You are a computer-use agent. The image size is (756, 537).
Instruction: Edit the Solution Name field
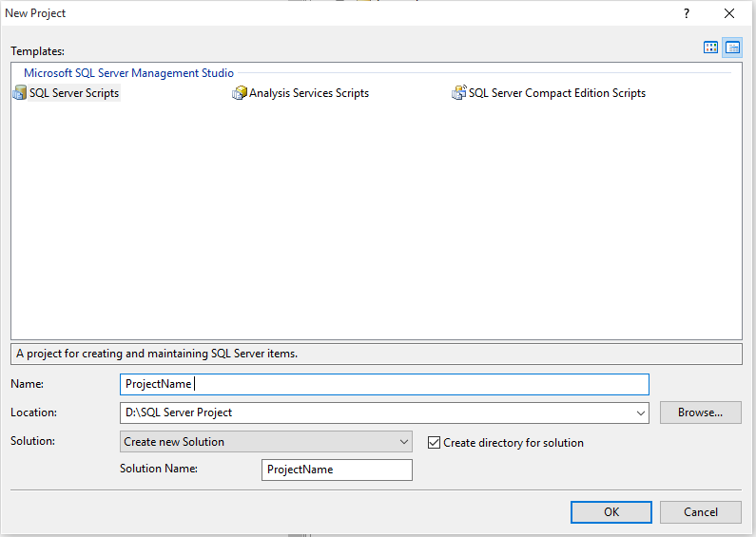coord(337,470)
